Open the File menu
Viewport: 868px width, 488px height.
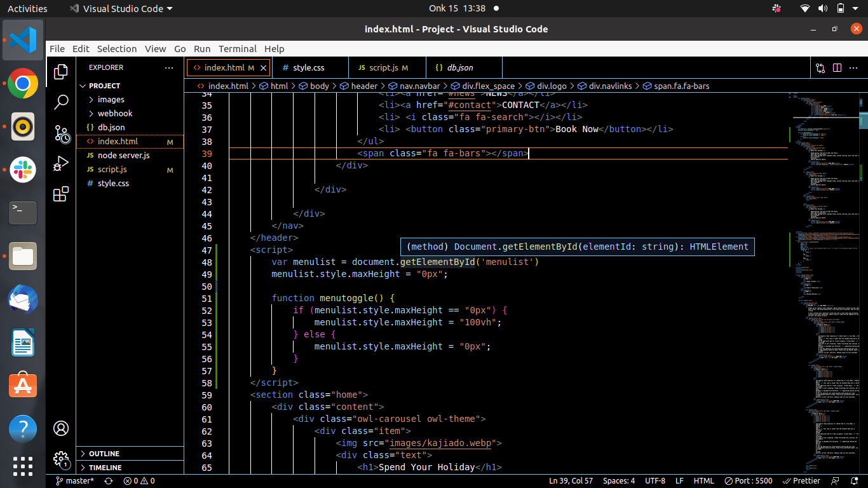click(57, 49)
